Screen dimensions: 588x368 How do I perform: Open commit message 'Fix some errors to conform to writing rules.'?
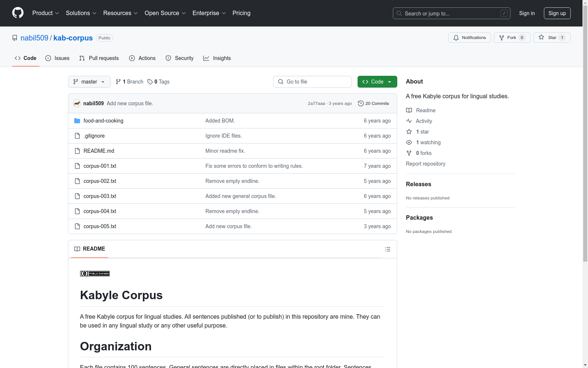[254, 166]
